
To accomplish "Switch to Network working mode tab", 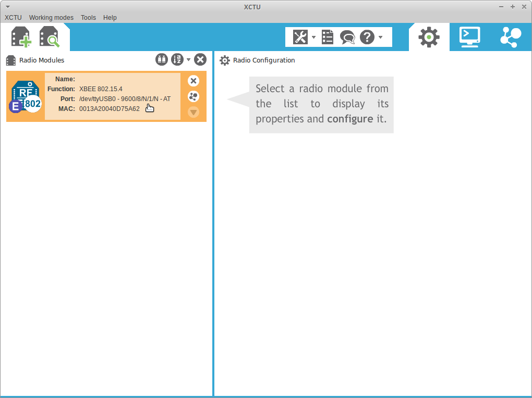I will point(511,37).
